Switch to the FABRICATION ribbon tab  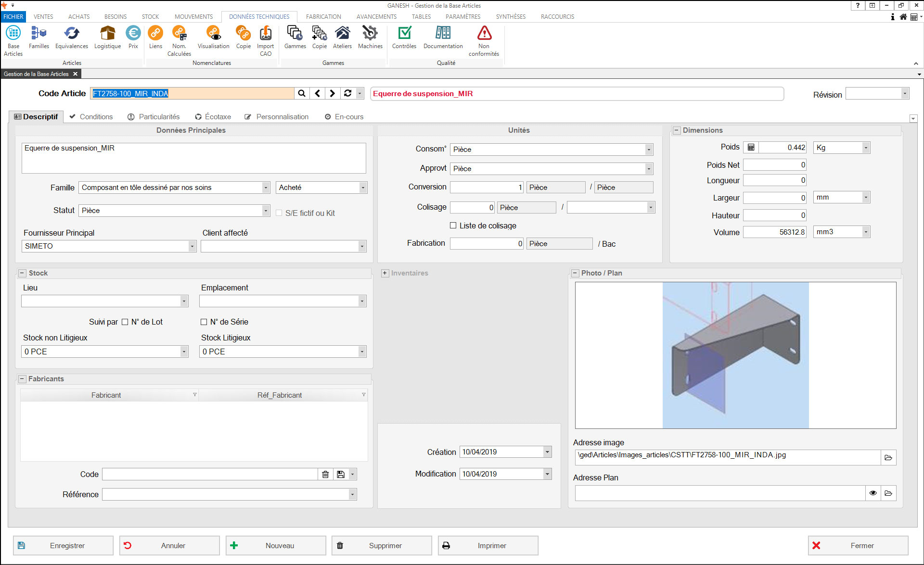point(323,16)
